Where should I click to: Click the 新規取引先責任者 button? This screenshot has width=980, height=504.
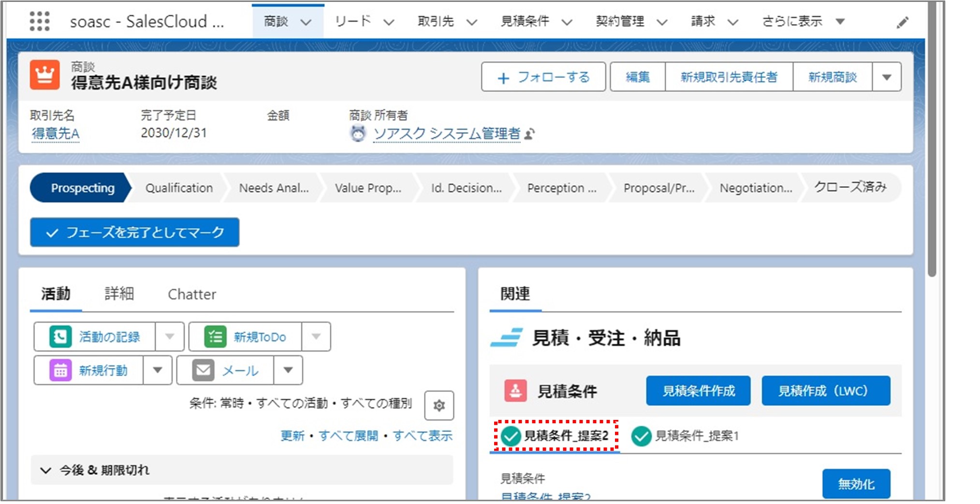pyautogui.click(x=729, y=77)
